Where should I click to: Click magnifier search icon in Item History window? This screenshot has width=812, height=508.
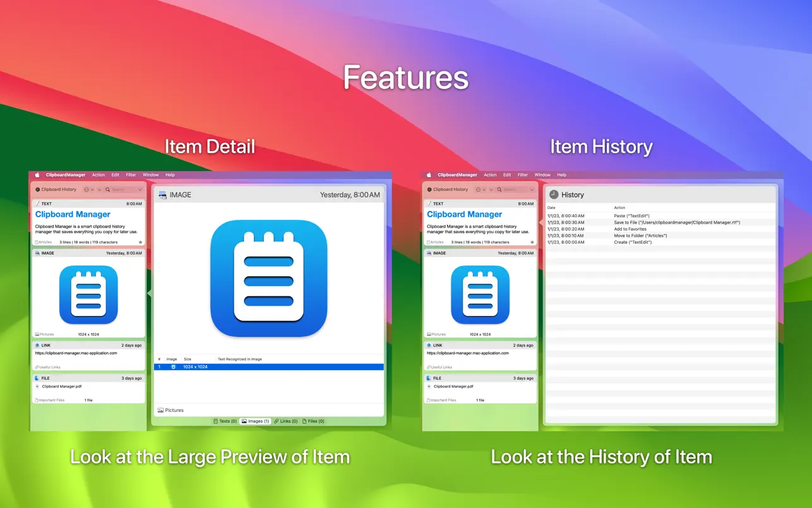click(499, 190)
